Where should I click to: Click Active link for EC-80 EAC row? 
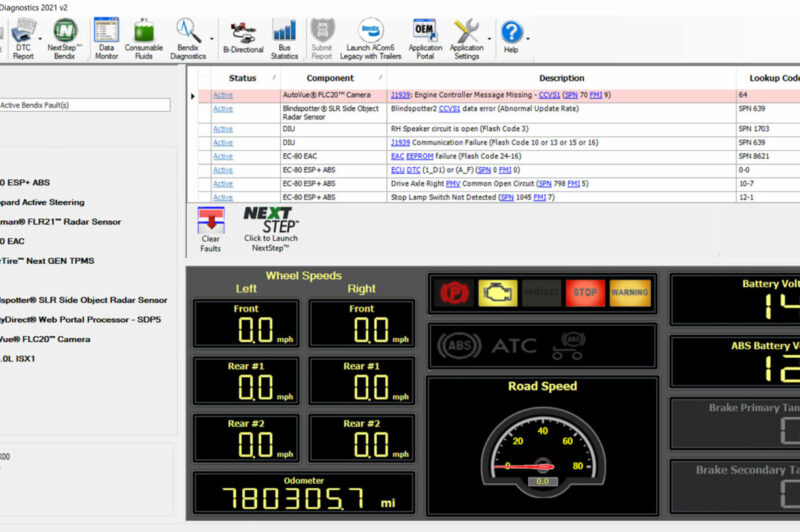coord(223,156)
